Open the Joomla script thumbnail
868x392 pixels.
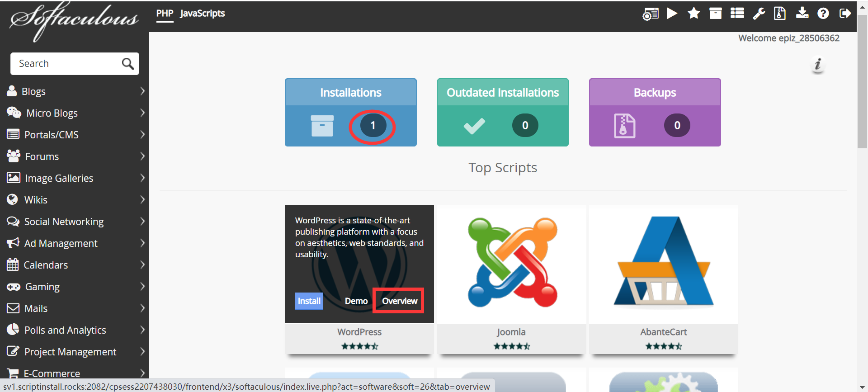[x=512, y=264]
